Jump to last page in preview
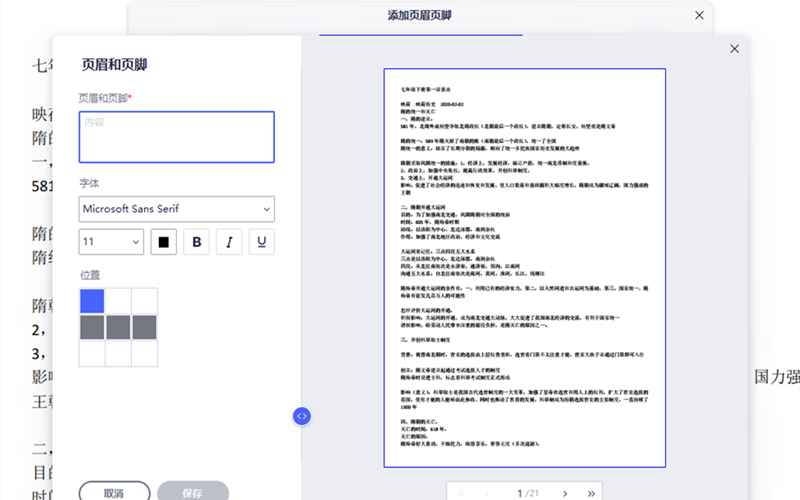The height and width of the screenshot is (500, 800). tap(592, 493)
